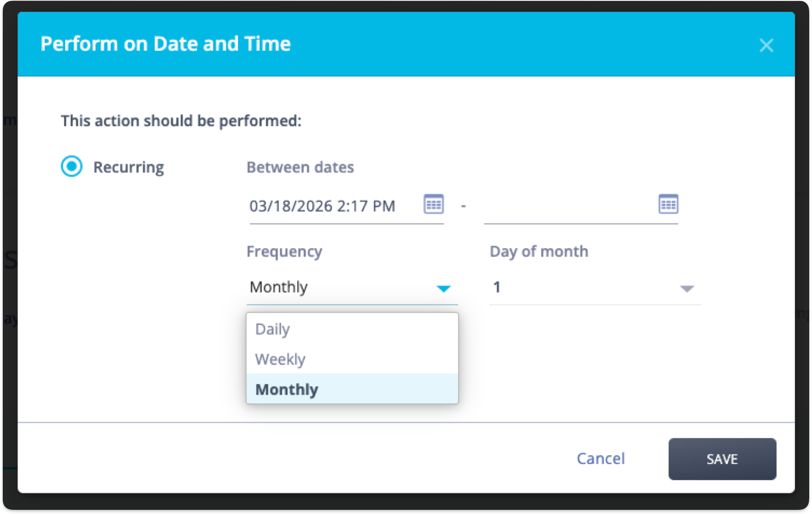Image resolution: width=812 pixels, height=514 pixels.
Task: Click the Recurring label text
Action: pyautogui.click(x=129, y=167)
